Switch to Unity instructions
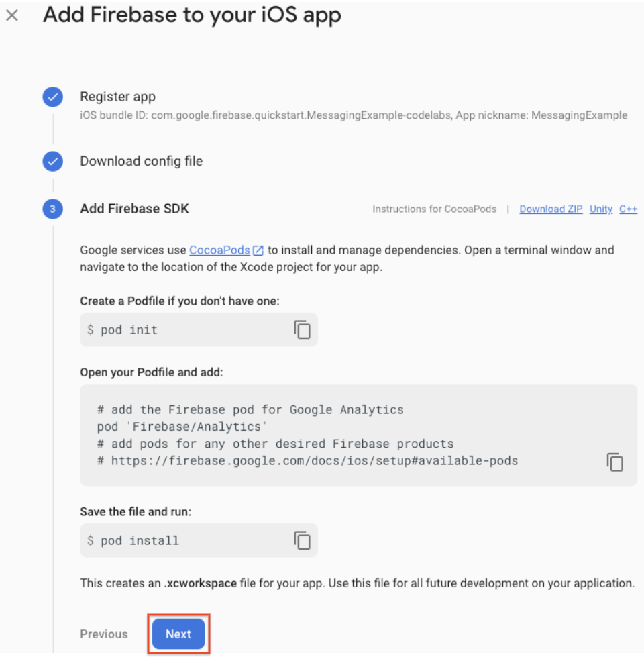 point(600,209)
